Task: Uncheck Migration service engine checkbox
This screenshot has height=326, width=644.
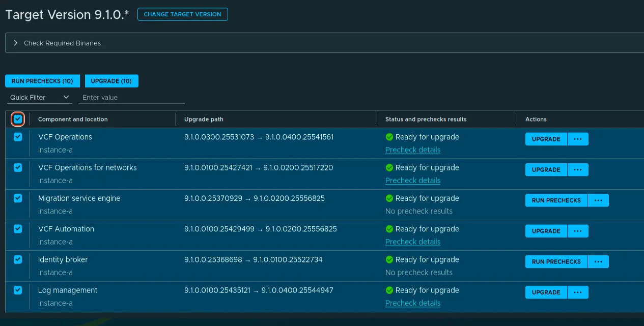Action: [x=18, y=198]
